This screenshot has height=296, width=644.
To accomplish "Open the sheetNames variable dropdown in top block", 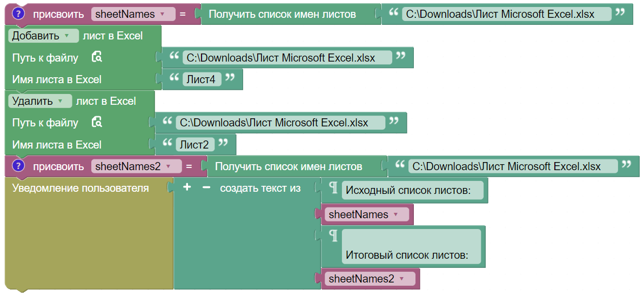I will tap(133, 14).
